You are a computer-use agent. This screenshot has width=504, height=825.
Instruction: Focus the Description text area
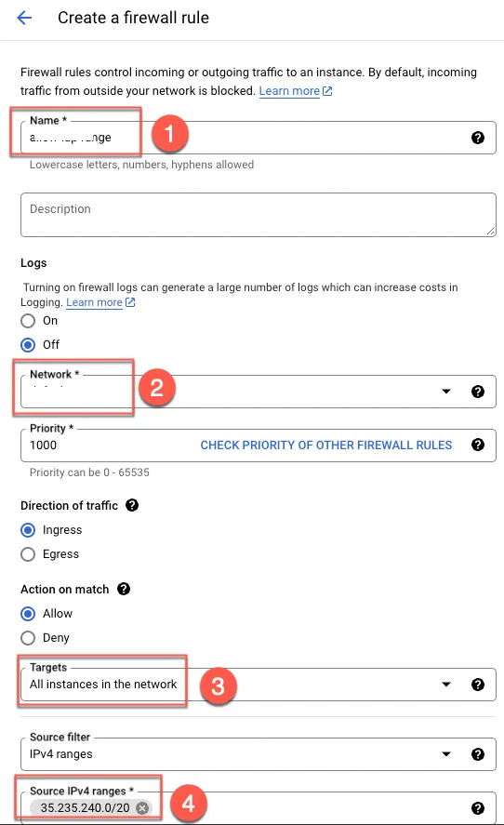pyautogui.click(x=258, y=215)
